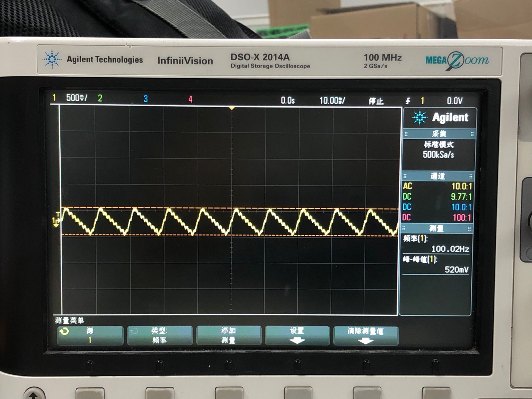Click the 500kSa/s sample rate value
The height and width of the screenshot is (399, 532).
(438, 155)
